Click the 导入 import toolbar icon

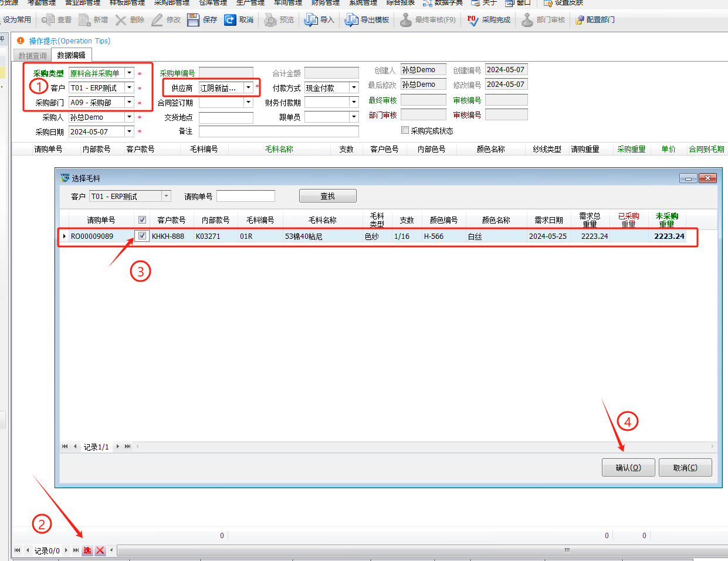311,20
